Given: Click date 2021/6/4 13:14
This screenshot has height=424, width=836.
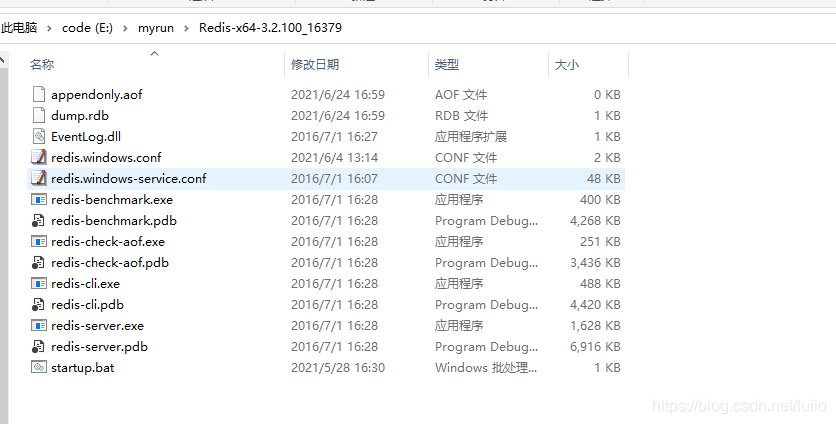Looking at the screenshot, I should (334, 157).
